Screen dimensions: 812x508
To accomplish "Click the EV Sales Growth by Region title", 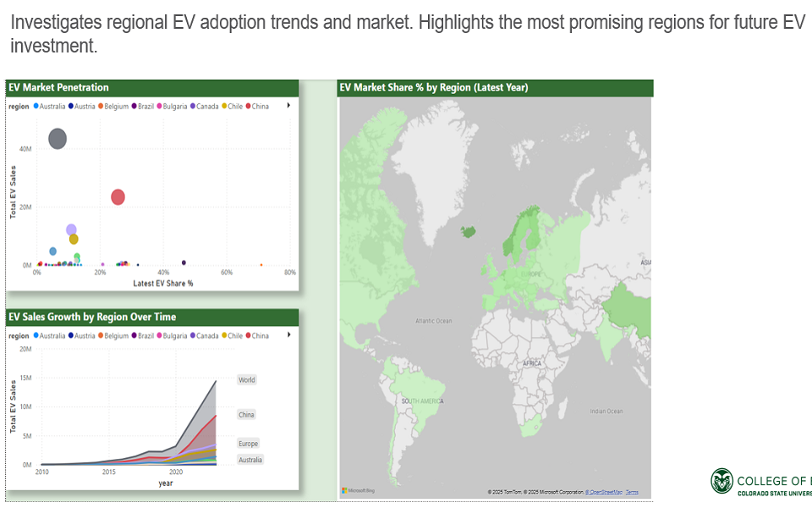I will 92,317.
